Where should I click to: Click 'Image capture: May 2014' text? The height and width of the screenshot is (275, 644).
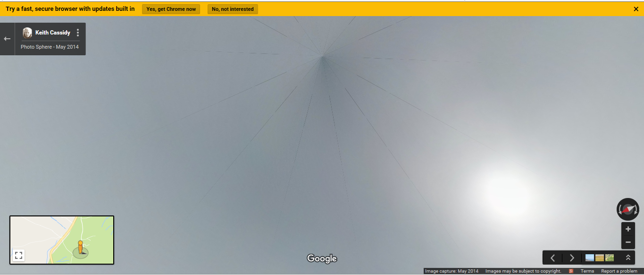452,271
